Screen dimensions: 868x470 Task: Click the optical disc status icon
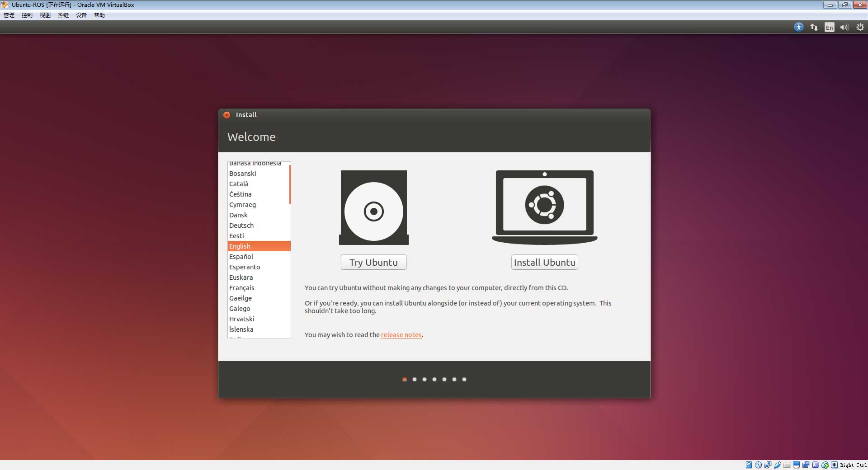tap(759, 465)
